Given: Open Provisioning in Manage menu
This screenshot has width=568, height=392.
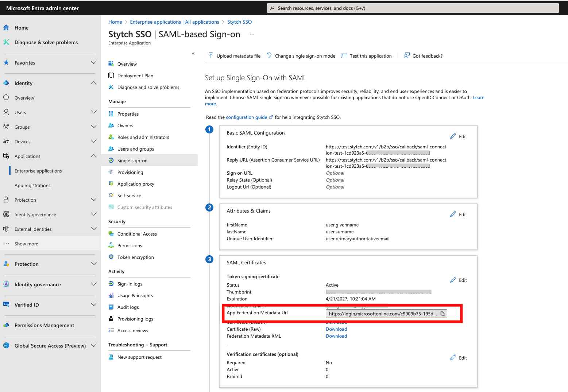Looking at the screenshot, I should pyautogui.click(x=130, y=172).
